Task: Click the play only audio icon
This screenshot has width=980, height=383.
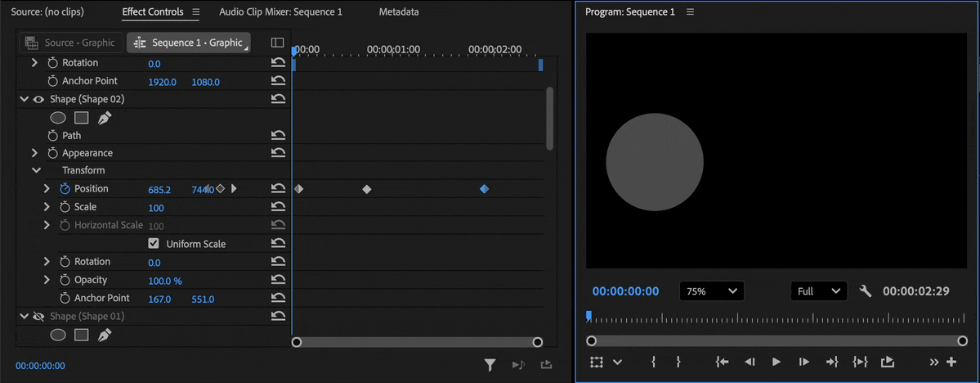Action: [518, 365]
